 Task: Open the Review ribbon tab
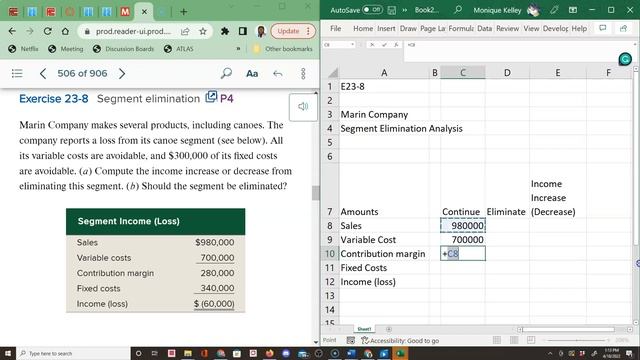click(x=507, y=29)
